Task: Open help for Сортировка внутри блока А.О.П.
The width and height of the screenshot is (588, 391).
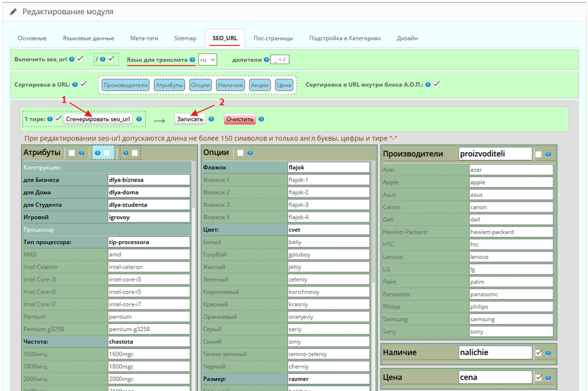Action: point(428,85)
